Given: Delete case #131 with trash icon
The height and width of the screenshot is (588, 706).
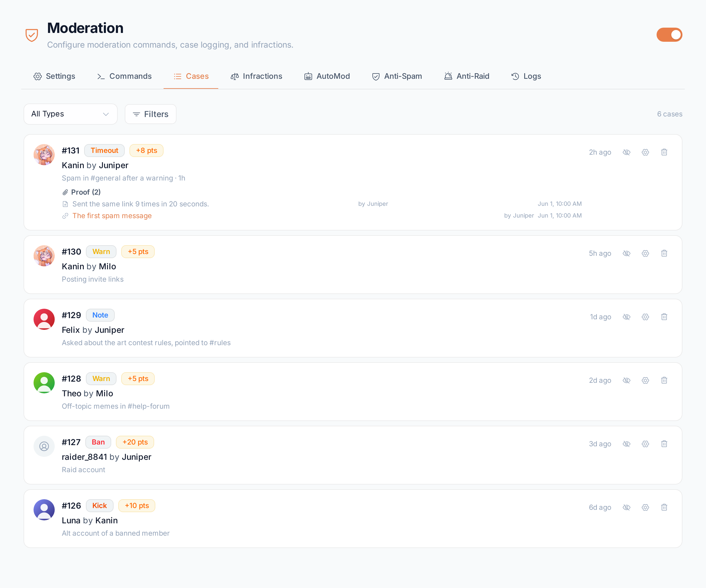Looking at the screenshot, I should [x=664, y=152].
